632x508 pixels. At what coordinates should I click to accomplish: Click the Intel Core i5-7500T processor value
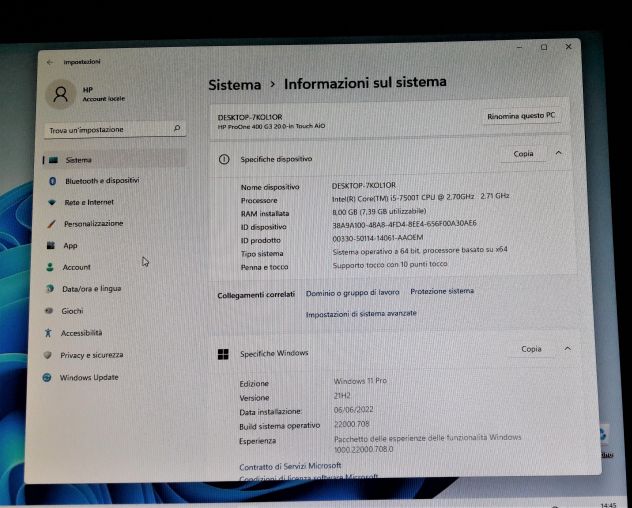(x=420, y=197)
